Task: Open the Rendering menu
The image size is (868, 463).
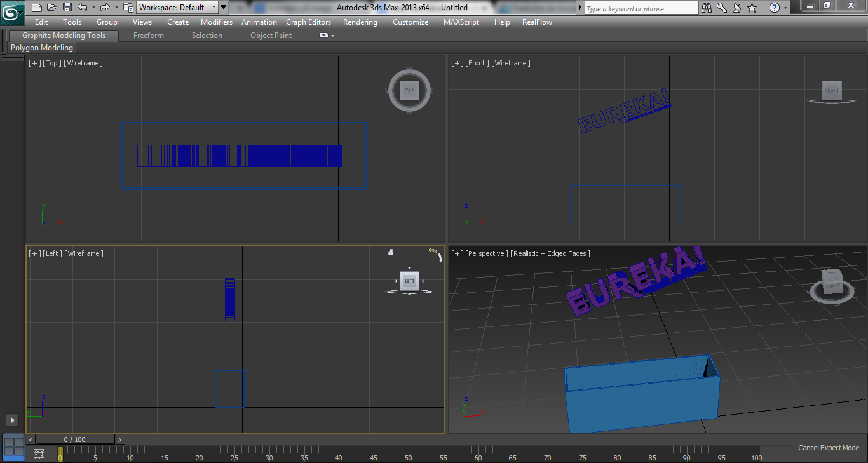Action: pyautogui.click(x=360, y=22)
